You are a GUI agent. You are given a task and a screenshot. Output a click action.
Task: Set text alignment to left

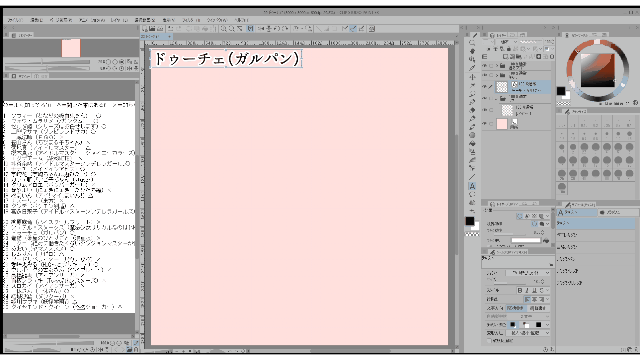[x=527, y=299]
